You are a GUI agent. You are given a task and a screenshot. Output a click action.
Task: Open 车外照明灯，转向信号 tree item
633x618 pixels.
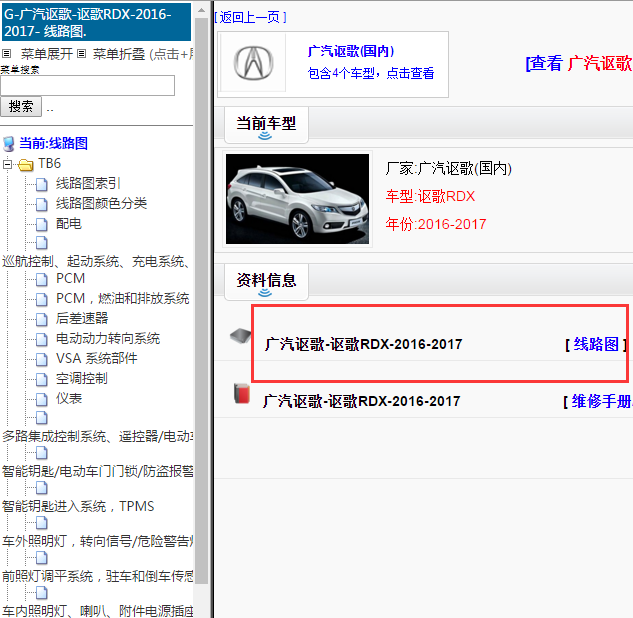[97, 542]
